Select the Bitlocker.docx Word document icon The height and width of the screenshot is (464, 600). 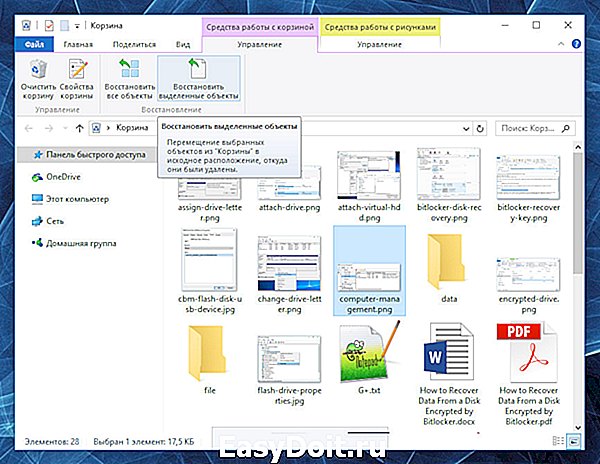(448, 353)
